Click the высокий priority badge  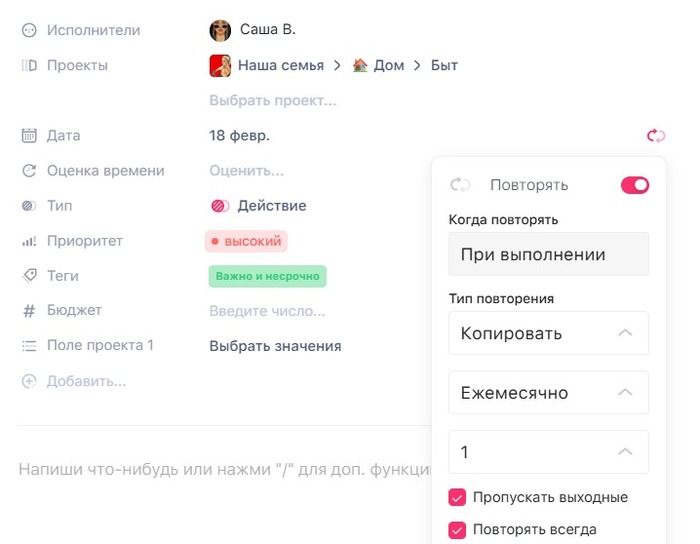[x=246, y=241]
